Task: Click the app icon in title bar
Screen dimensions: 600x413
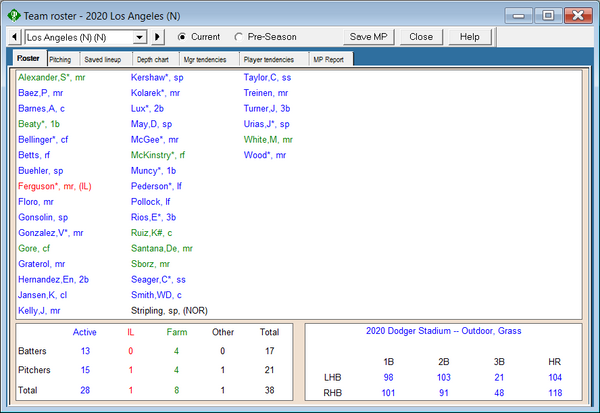Action: [x=13, y=13]
